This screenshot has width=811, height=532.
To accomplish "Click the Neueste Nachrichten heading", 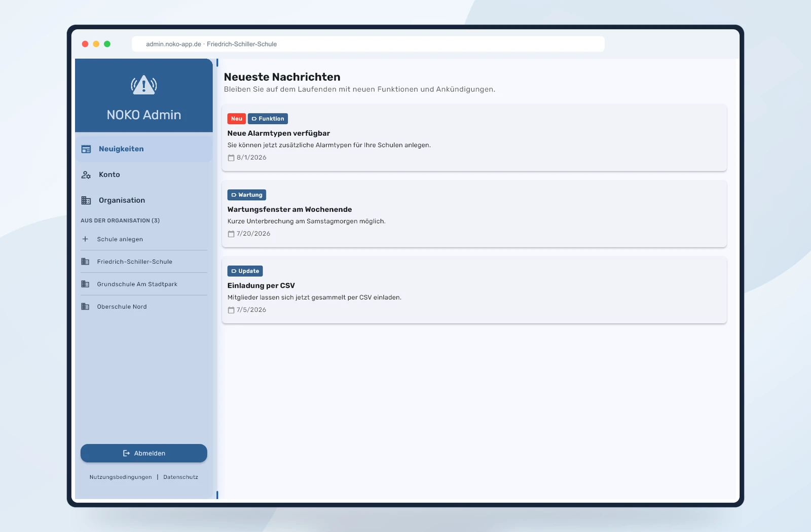I will point(282,77).
